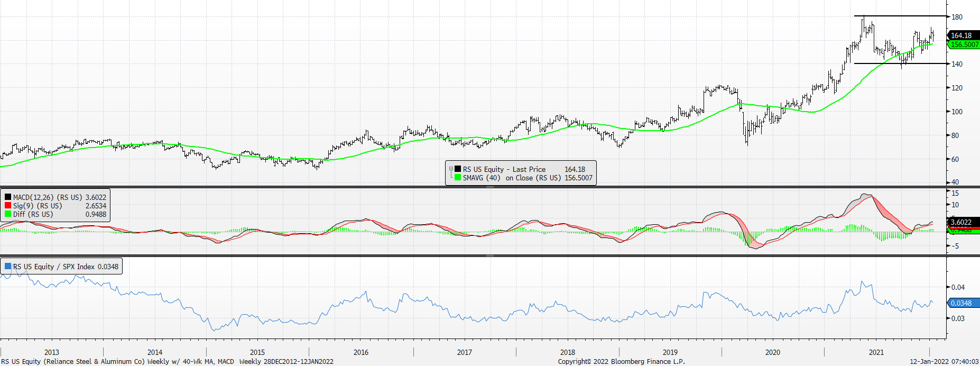980x366 pixels.
Task: Click the 0.03 label on the ratio axis
Action: 958,318
